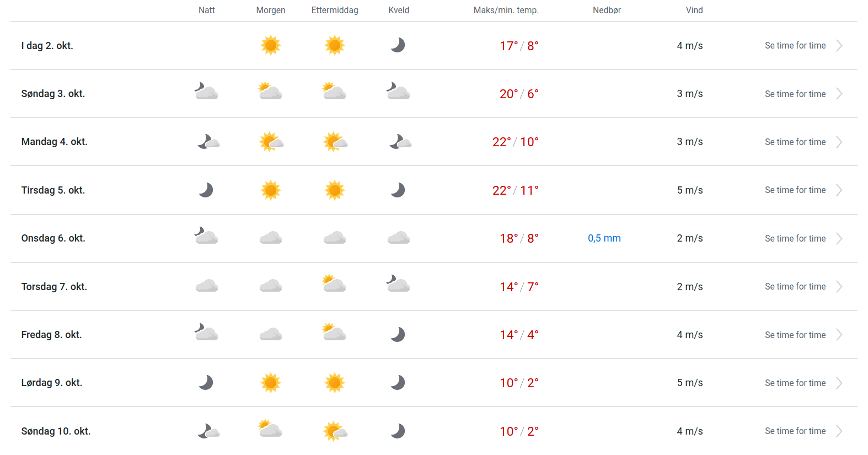Select the Tirsdag 5. okt. row label
Image resolution: width=868 pixels, height=455 pixels.
pos(53,190)
